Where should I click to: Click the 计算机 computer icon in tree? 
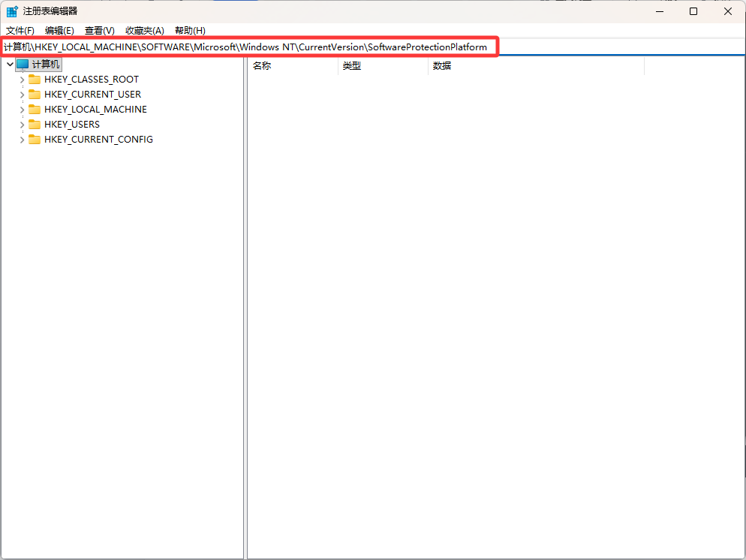point(23,65)
